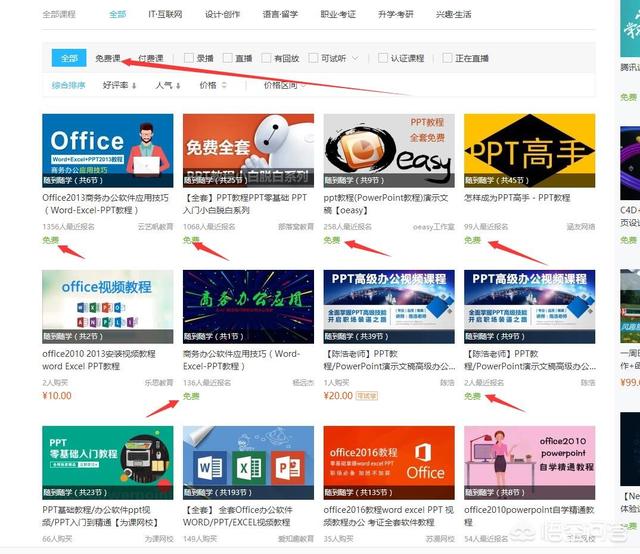Open office2010powerpoint自学精通教程 title link

pyautogui.click(x=529, y=516)
